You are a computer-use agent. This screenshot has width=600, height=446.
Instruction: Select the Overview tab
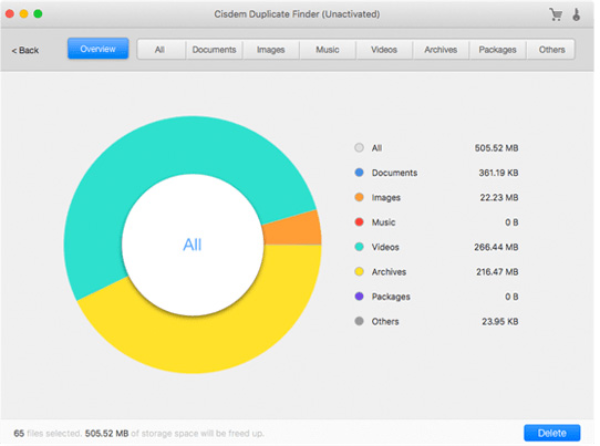[x=98, y=49]
